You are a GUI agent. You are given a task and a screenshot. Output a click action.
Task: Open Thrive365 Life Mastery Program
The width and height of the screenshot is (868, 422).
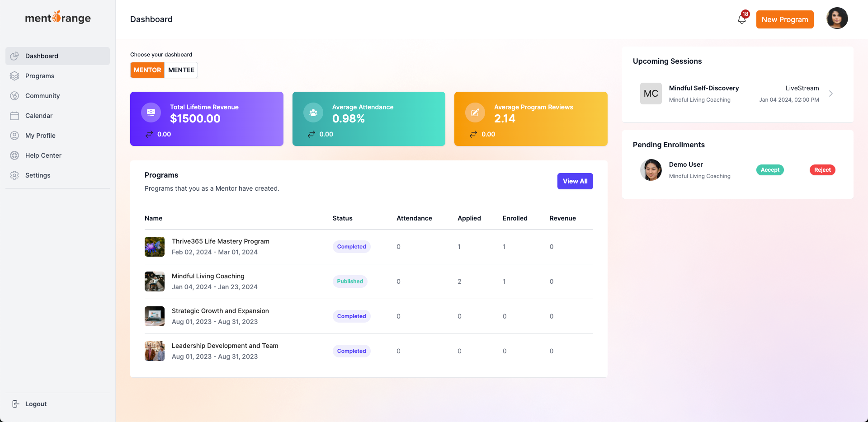221,241
